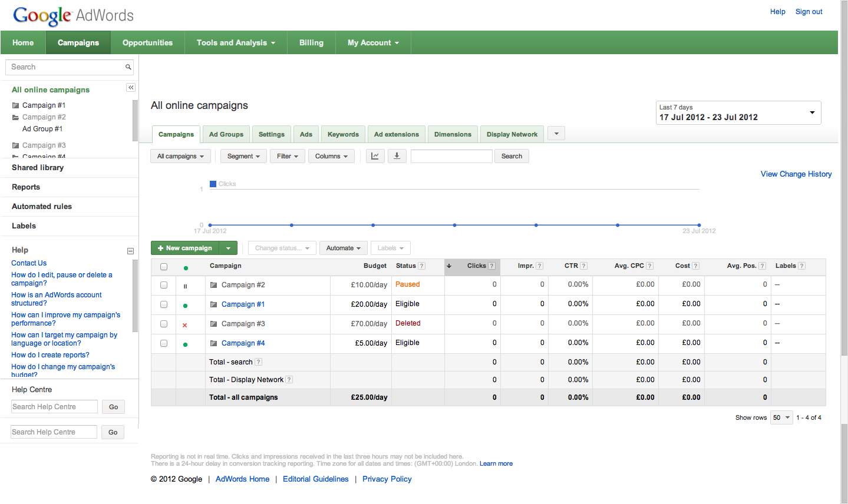This screenshot has height=504, width=848.
Task: Click the Avg. CPC column help icon
Action: click(x=649, y=266)
